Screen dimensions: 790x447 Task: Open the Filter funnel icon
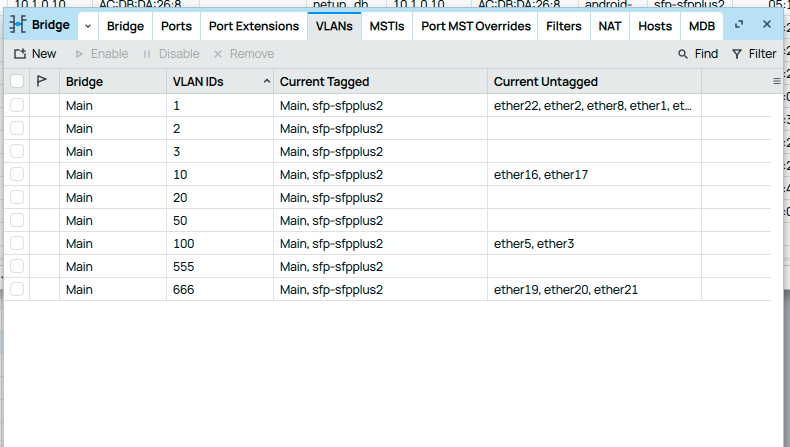[x=737, y=54]
